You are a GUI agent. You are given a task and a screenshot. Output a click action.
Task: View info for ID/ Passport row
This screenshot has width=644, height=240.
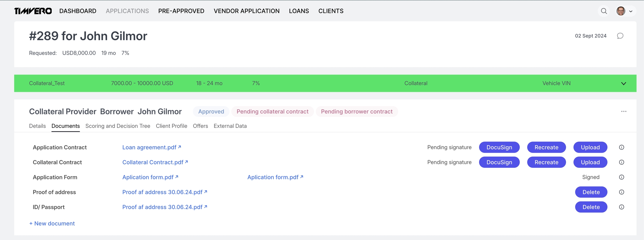click(x=621, y=207)
